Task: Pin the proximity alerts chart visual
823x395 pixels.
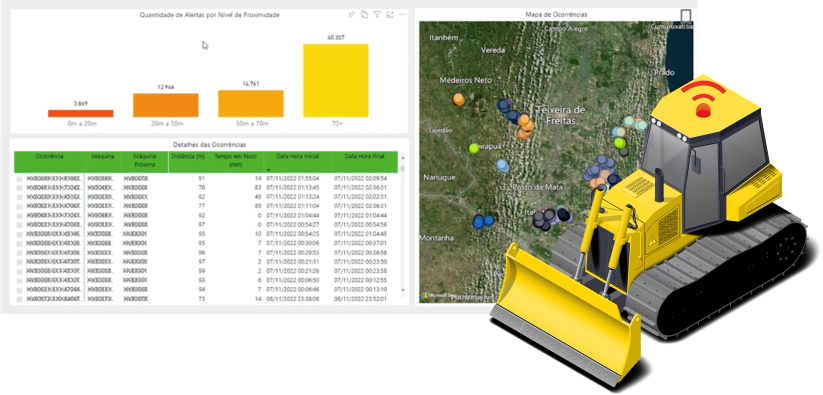Action: point(351,15)
